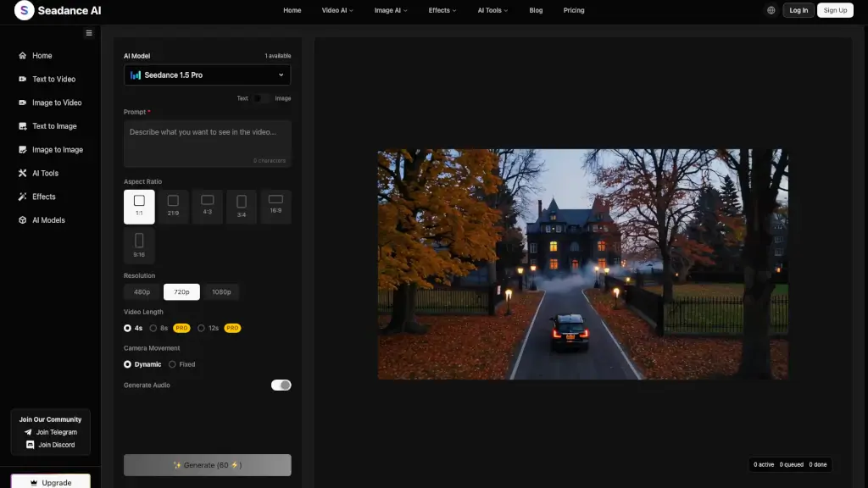Toggle the Generate Audio switch

pyautogui.click(x=281, y=385)
